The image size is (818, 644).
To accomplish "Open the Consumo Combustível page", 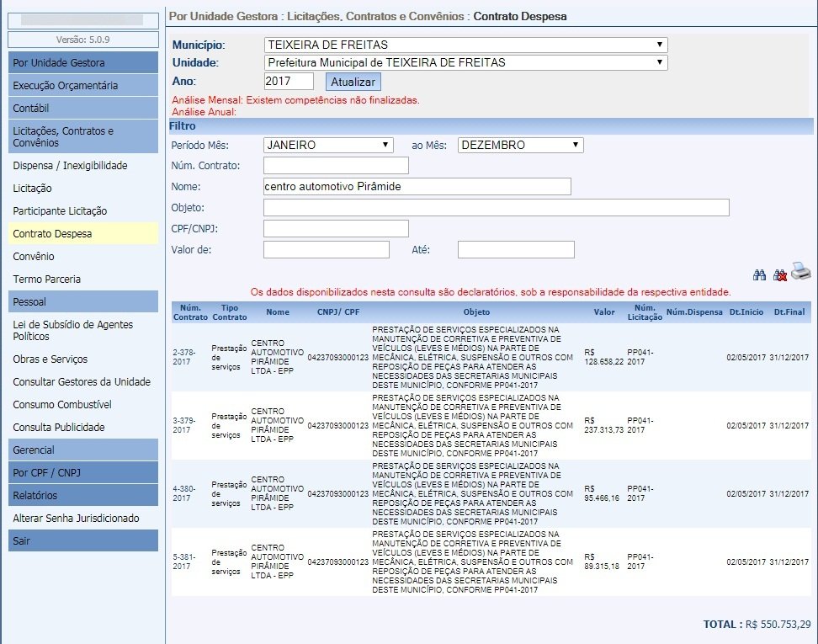I will point(62,405).
